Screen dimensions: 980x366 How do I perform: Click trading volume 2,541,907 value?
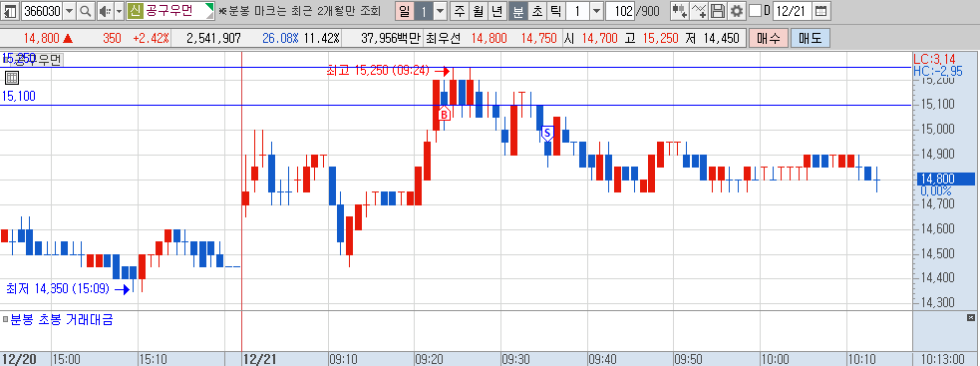pyautogui.click(x=214, y=38)
